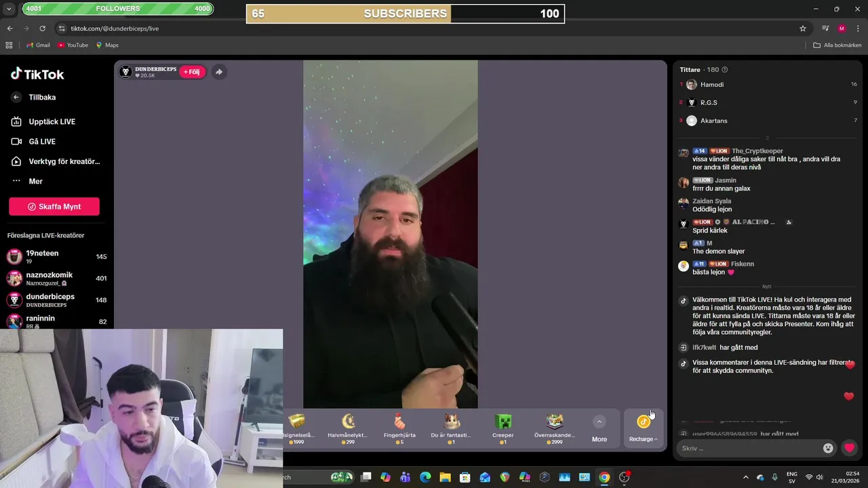Open suggested creator naznozkomik
Viewport: 868px width, 488px height.
pyautogui.click(x=57, y=278)
